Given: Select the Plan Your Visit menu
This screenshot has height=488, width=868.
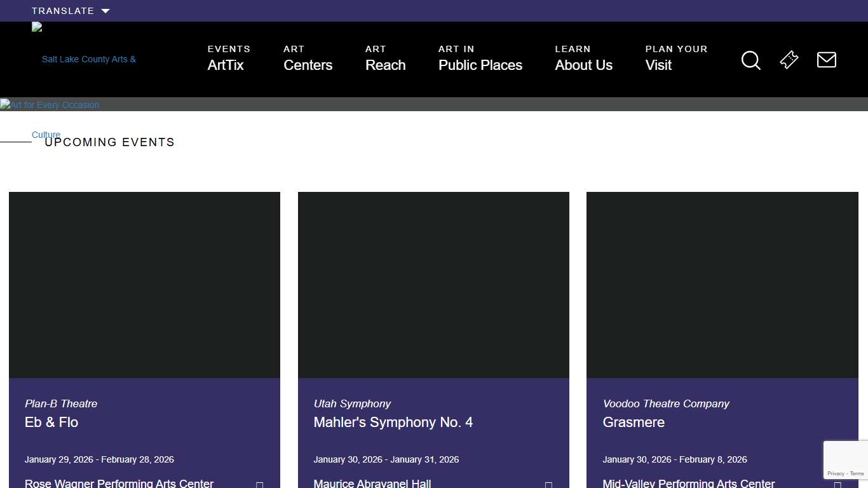Looking at the screenshot, I should 675,58.
